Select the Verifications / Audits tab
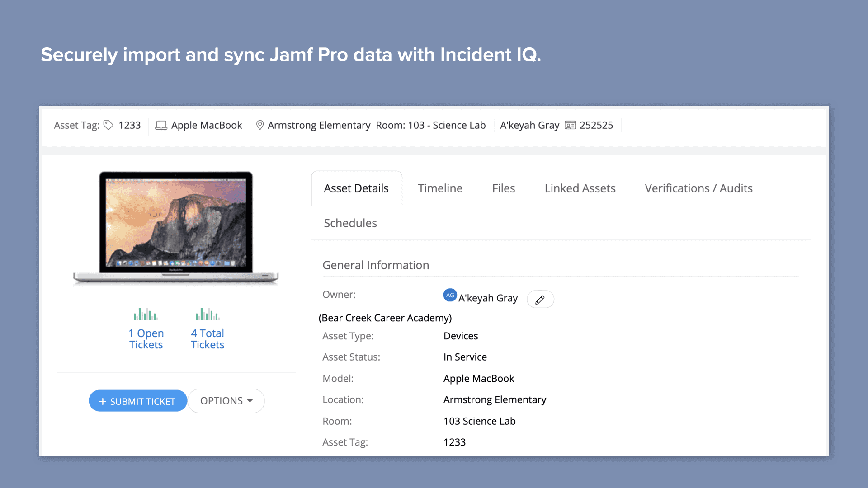The width and height of the screenshot is (868, 488). tap(698, 188)
